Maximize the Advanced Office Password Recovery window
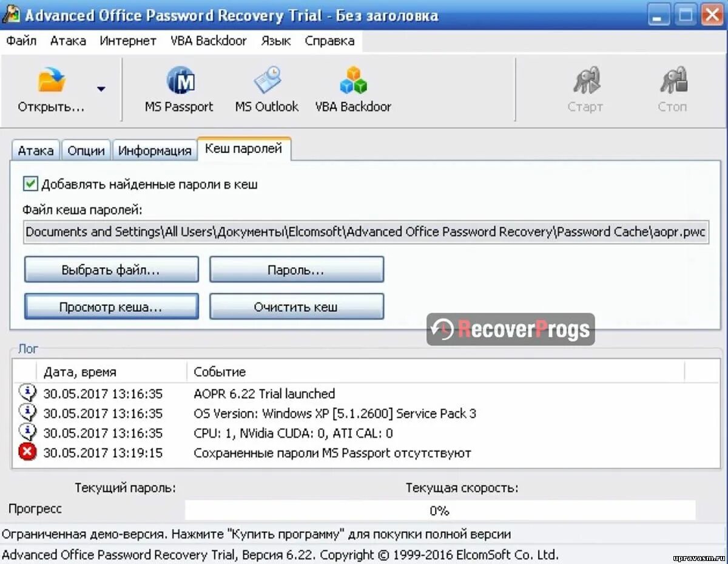This screenshot has height=564, width=728. pyautogui.click(x=686, y=15)
